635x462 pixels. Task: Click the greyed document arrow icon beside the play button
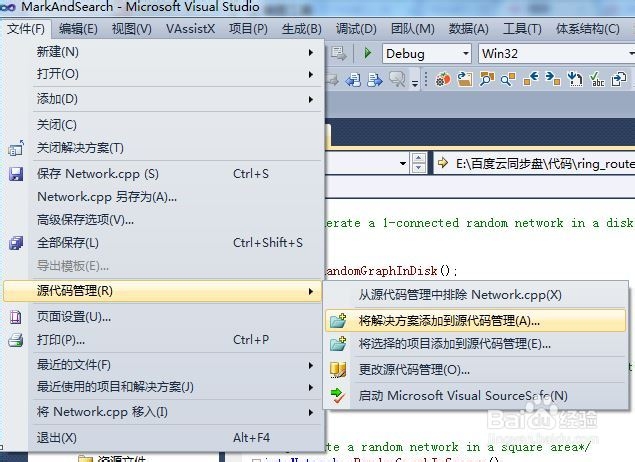[x=339, y=53]
